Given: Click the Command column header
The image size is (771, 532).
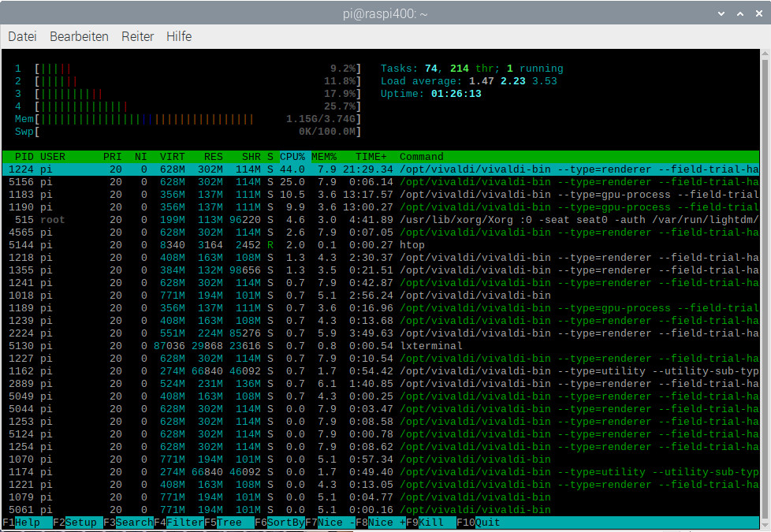Looking at the screenshot, I should [x=422, y=157].
